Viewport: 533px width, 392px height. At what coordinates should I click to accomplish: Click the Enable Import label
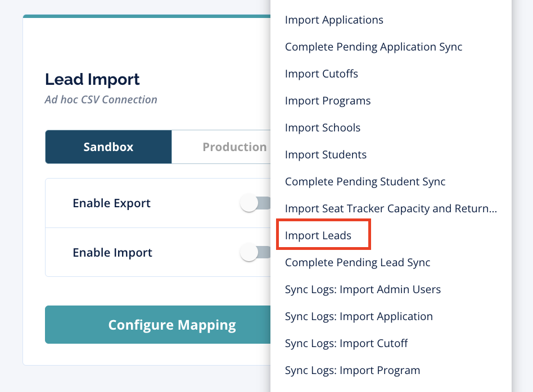click(112, 253)
